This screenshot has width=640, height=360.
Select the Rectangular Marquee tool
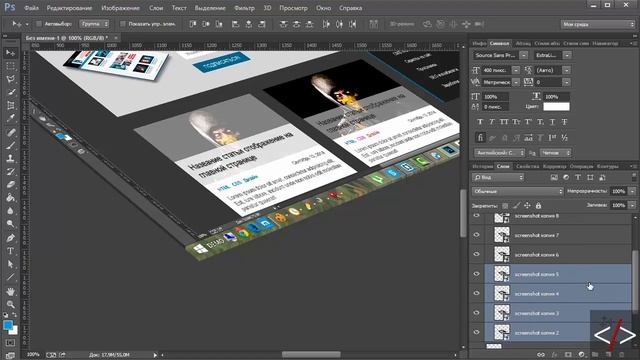click(x=11, y=66)
